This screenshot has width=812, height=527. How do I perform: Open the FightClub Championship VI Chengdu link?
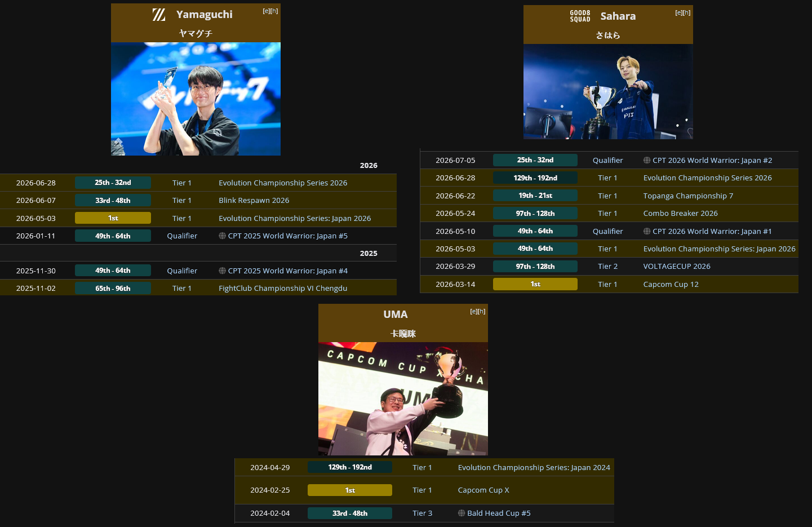[x=283, y=288]
